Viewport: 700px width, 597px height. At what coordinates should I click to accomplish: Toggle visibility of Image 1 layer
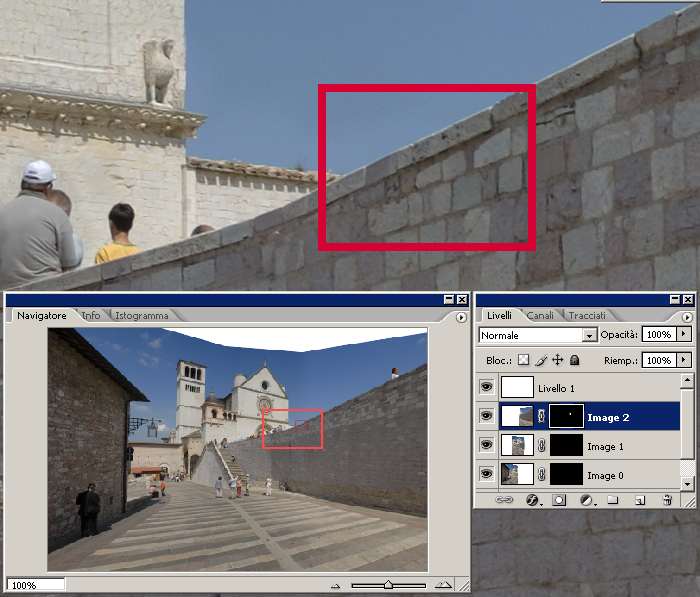point(487,445)
